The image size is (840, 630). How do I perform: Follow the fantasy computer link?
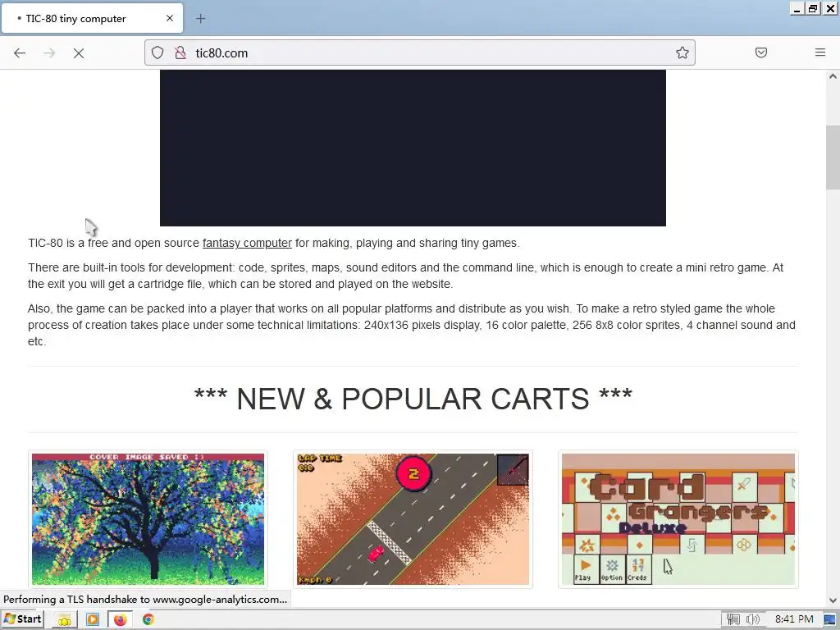tap(247, 243)
